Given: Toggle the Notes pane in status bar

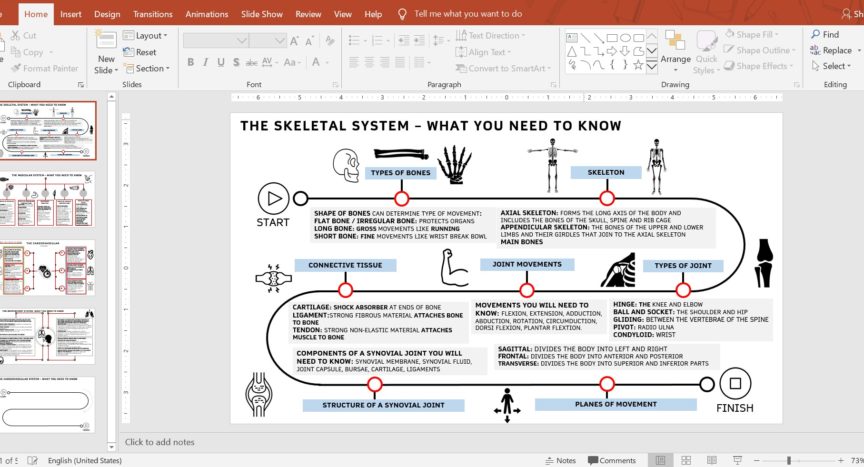Looking at the screenshot, I should click(x=559, y=460).
